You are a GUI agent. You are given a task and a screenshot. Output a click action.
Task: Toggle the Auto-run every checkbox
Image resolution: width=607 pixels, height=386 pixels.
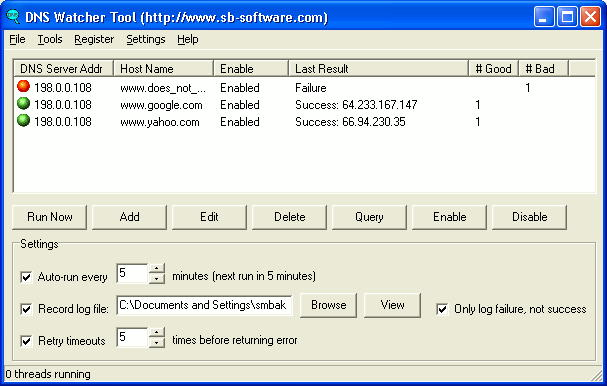pos(26,277)
